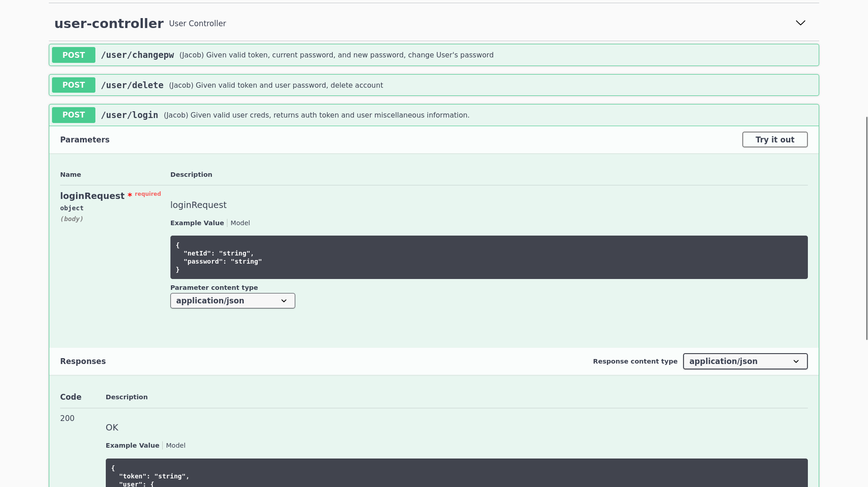Select Example Value tab in 200 response
The image size is (868, 487).
pos(132,445)
